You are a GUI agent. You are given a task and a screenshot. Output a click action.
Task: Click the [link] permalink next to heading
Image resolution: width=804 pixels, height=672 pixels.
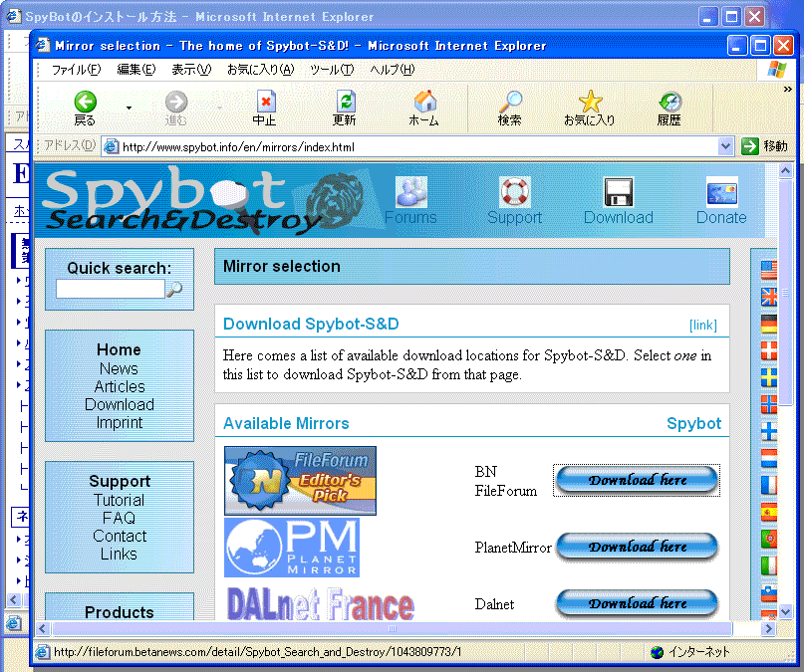coord(703,326)
